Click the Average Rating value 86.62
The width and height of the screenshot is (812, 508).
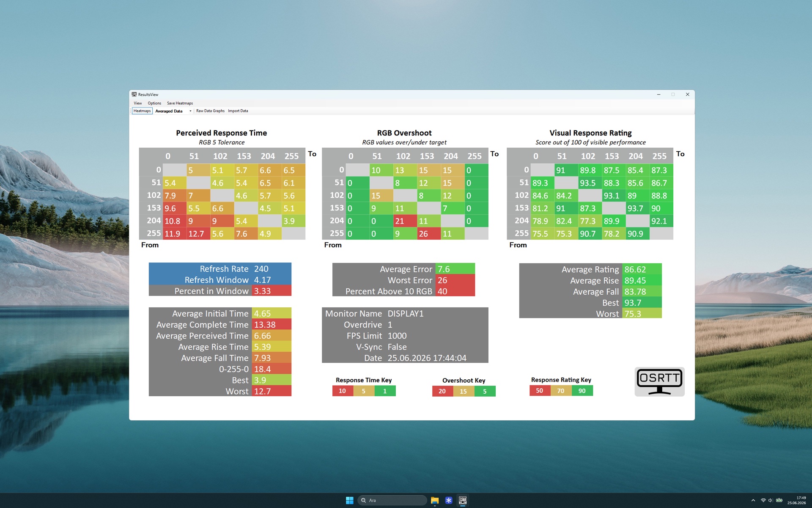coord(642,269)
